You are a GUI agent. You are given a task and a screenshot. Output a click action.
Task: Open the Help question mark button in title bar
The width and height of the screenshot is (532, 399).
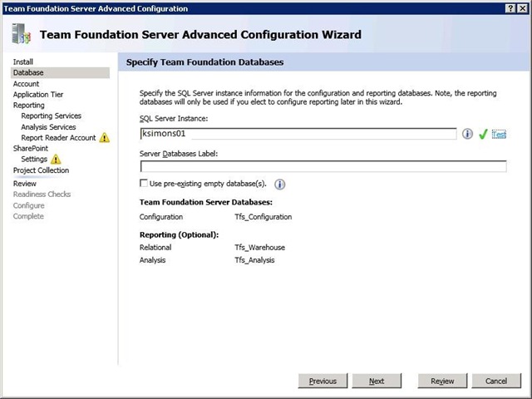point(510,8)
